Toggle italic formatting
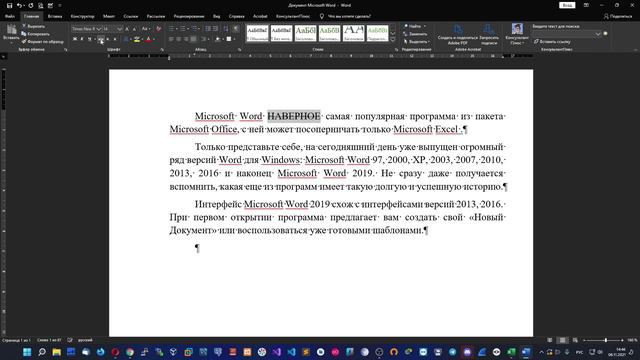The height and width of the screenshot is (360, 640). pos(82,39)
